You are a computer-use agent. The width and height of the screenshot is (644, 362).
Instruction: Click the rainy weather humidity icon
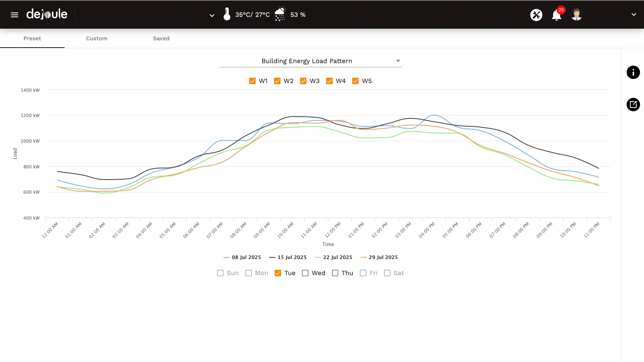tap(280, 14)
